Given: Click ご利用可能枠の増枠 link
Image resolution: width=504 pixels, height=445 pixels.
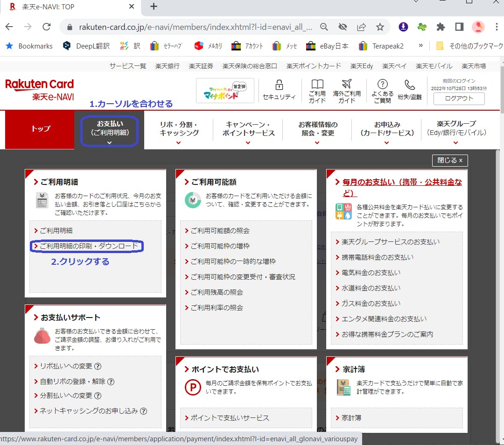Looking at the screenshot, I should click(x=220, y=246).
